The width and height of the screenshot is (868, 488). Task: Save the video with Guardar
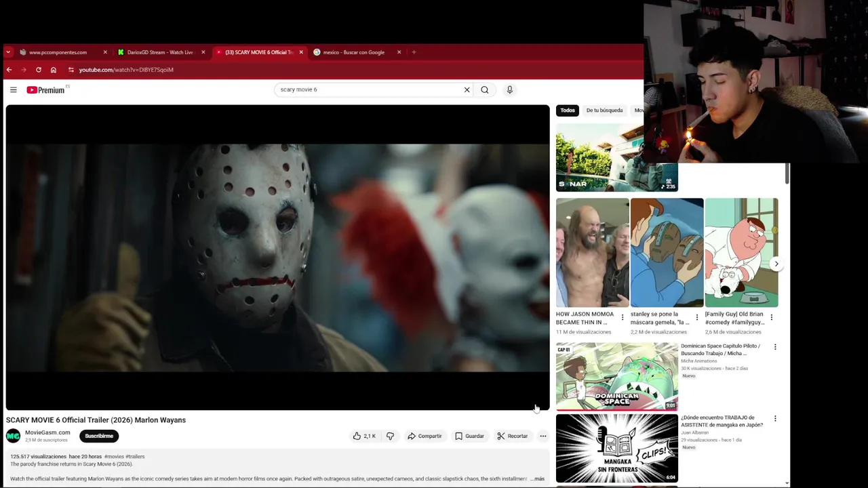click(x=469, y=436)
